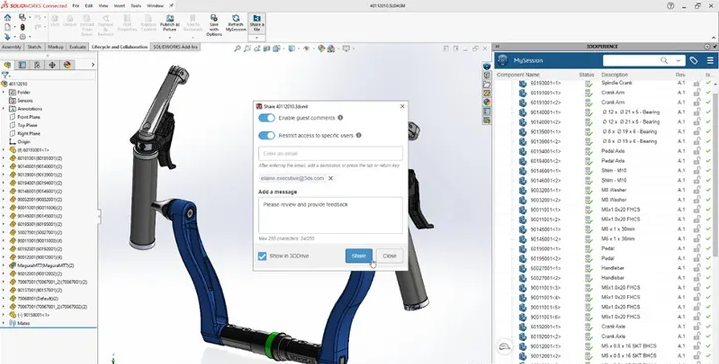Select Front Plane in the feature tree

(x=28, y=117)
